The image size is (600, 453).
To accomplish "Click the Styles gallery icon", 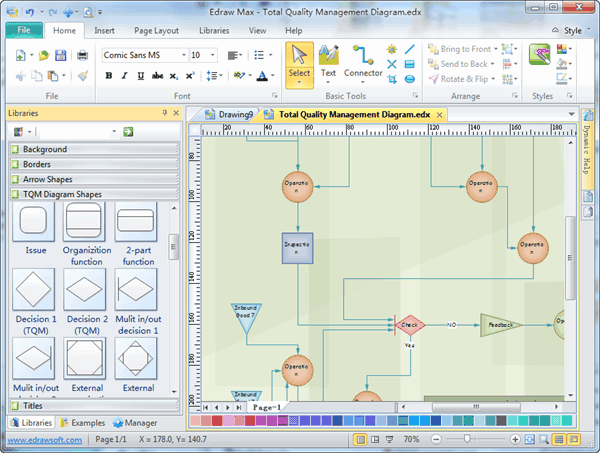I will pyautogui.click(x=540, y=56).
